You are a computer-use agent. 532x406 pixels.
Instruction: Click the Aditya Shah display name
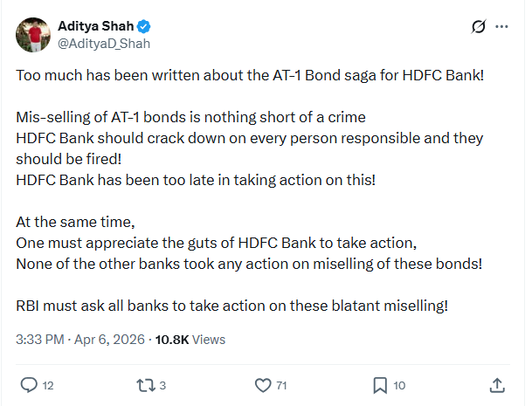click(95, 25)
